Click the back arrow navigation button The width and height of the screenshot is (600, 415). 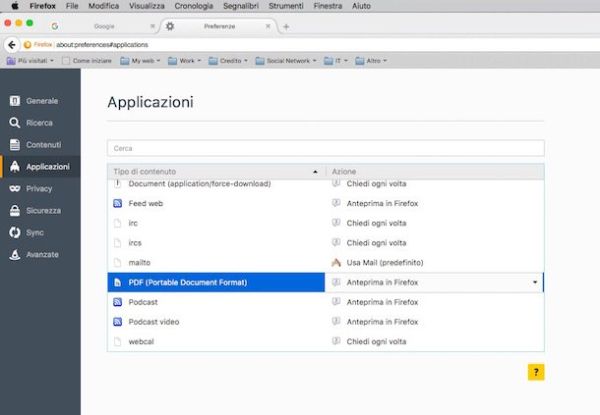coord(12,44)
